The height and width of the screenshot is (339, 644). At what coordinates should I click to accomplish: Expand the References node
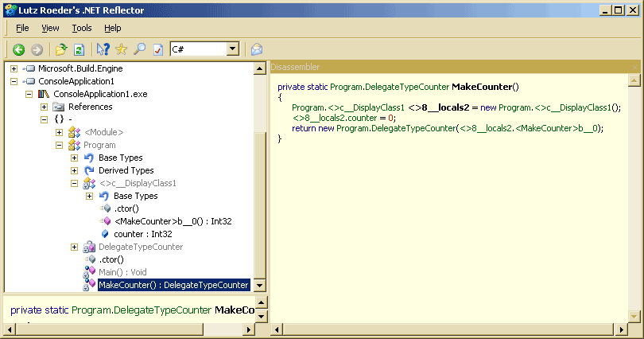pos(44,107)
